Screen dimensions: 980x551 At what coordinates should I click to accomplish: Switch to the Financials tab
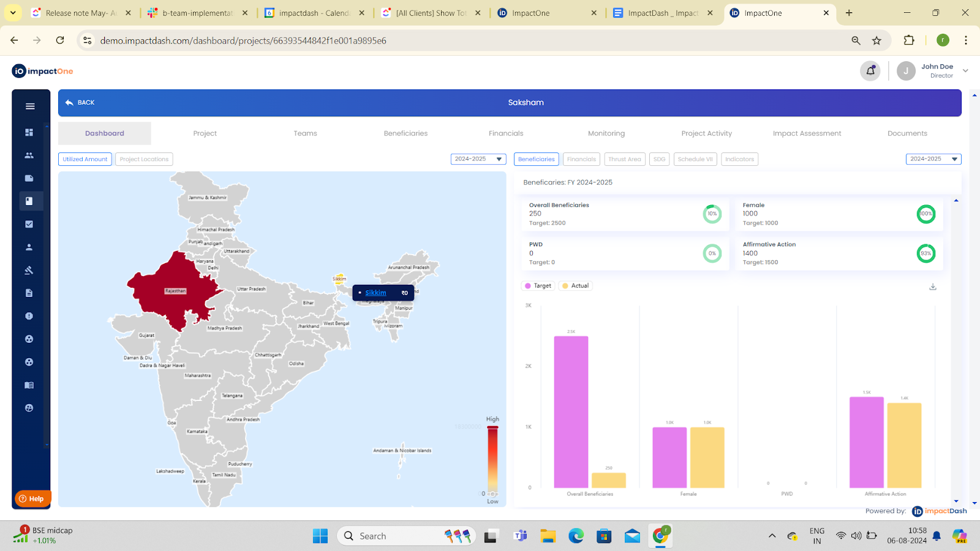[x=506, y=133]
